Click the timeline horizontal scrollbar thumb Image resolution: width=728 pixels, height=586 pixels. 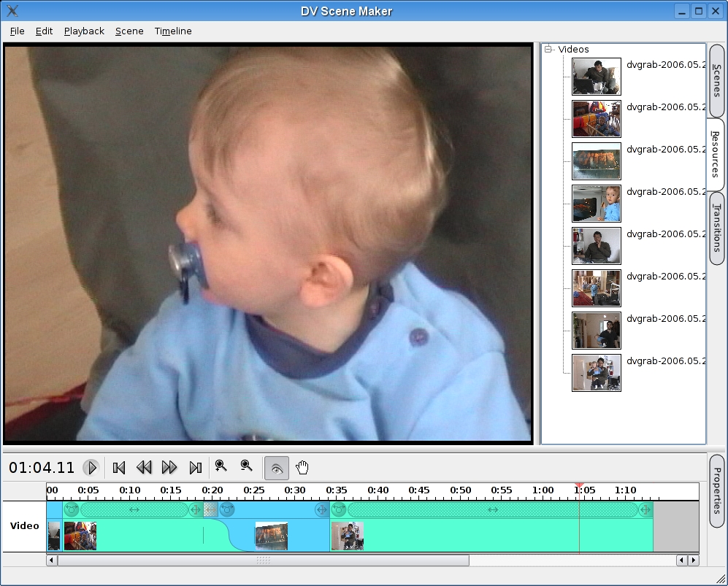click(x=263, y=560)
